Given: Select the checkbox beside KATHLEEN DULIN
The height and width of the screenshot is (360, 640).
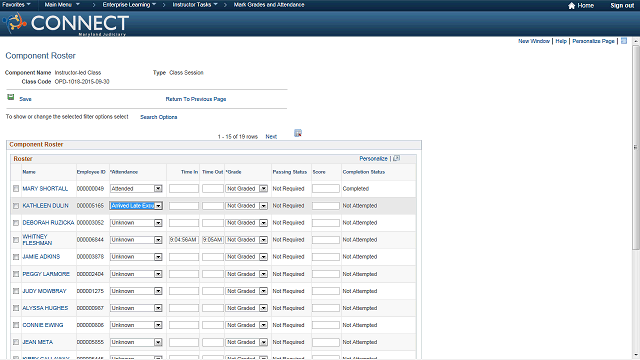Looking at the screenshot, I should (x=16, y=206).
